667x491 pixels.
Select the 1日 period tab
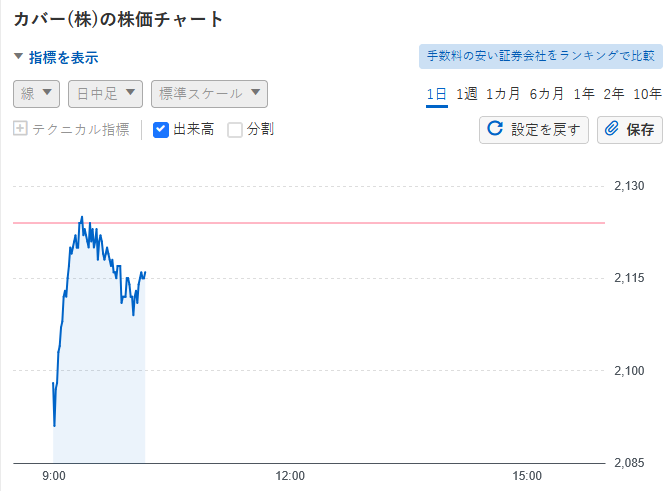pos(436,94)
